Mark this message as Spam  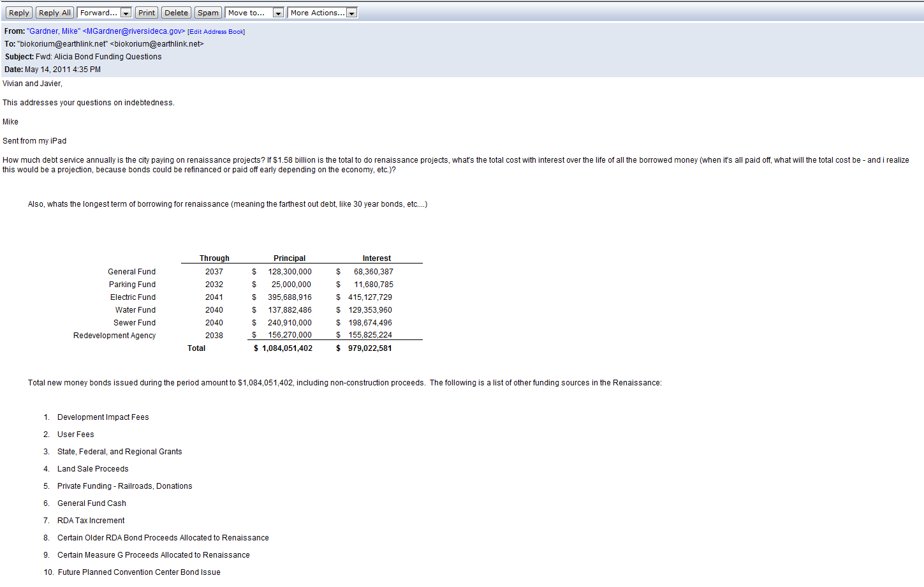coord(208,13)
